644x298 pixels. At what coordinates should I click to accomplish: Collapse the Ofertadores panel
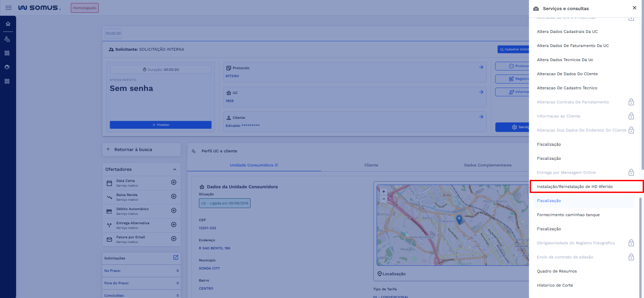tap(174, 169)
